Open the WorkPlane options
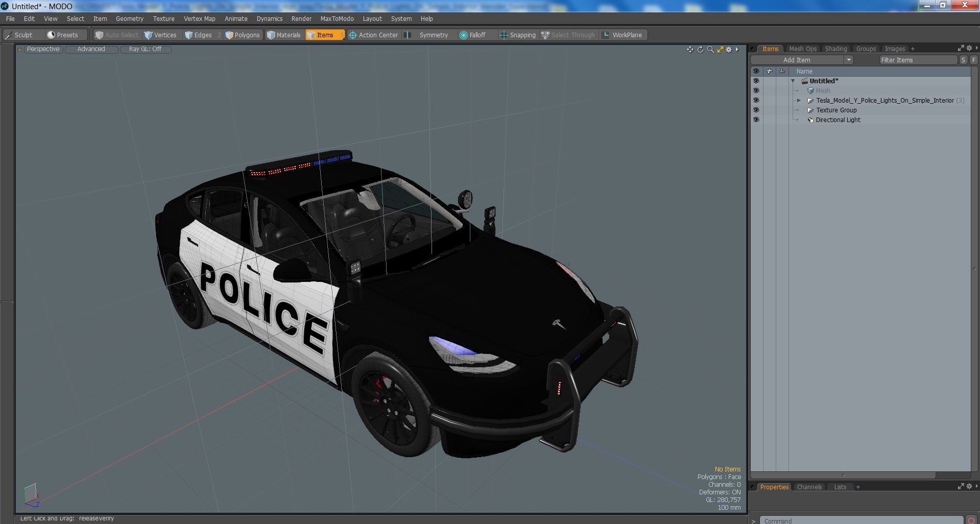The width and height of the screenshot is (980, 524). [623, 35]
